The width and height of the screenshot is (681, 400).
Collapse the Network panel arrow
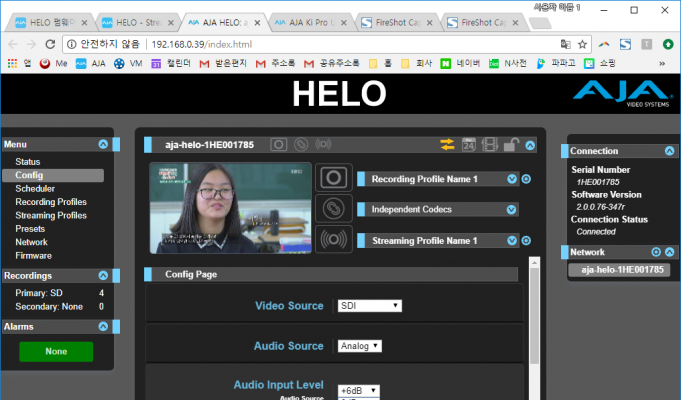point(669,252)
